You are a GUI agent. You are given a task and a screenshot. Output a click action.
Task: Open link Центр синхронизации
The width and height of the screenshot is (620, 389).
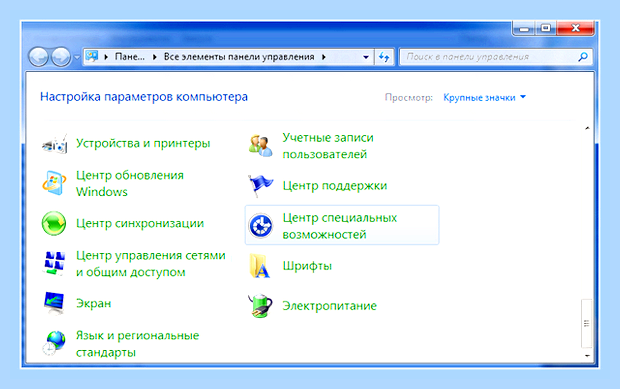140,223
